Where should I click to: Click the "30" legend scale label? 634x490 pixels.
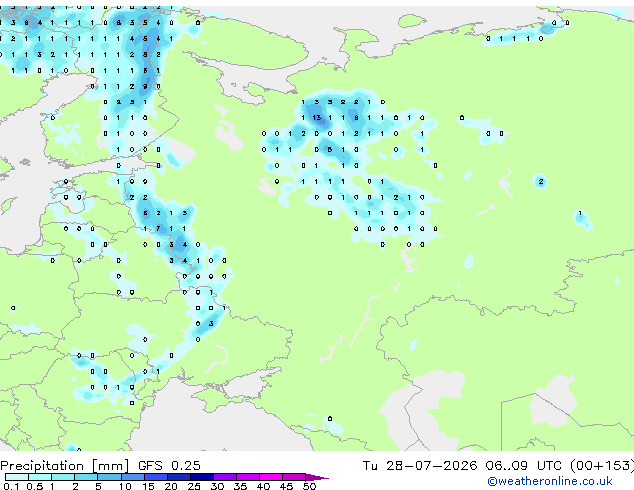click(218, 486)
